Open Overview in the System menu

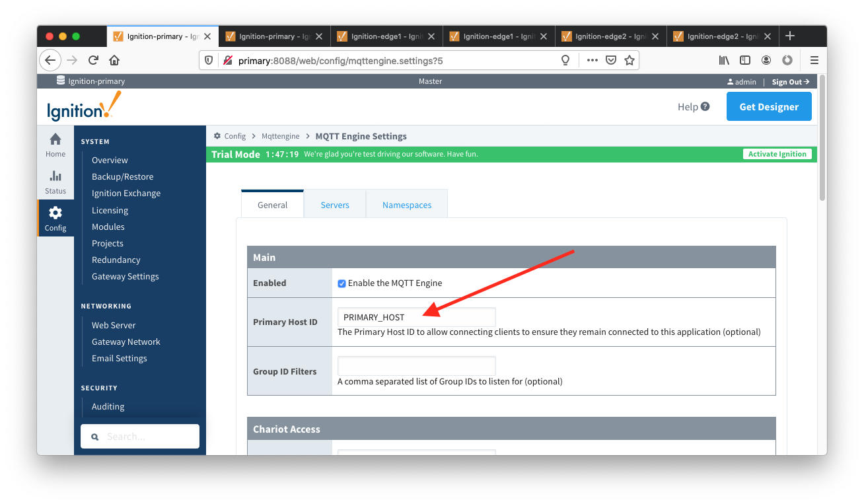[110, 160]
